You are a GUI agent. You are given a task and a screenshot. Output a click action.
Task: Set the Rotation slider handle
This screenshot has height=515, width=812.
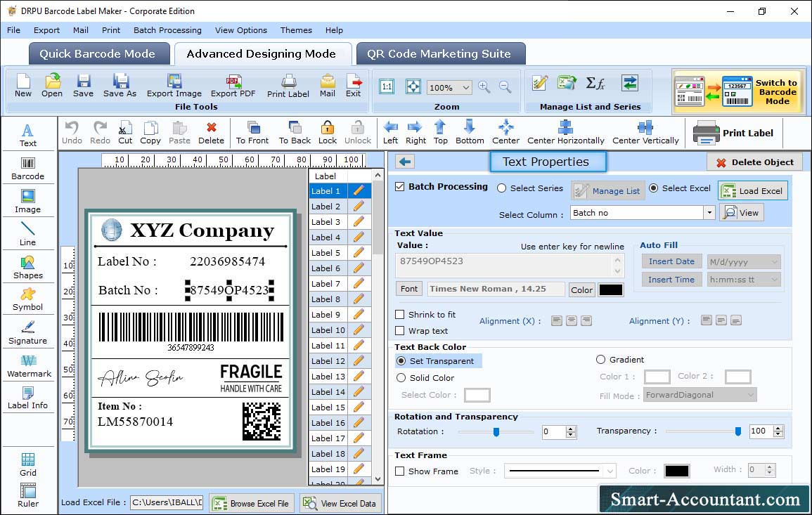(x=496, y=431)
